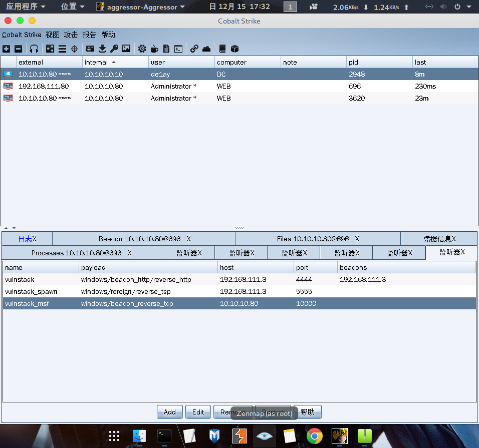Open the 位置 places dropdown
The width and height of the screenshot is (479, 448).
click(x=73, y=7)
